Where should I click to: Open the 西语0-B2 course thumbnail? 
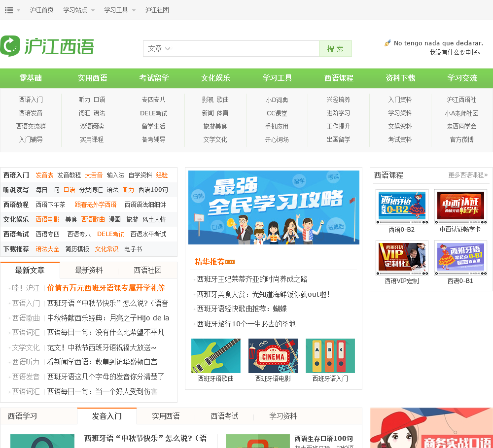(x=402, y=207)
